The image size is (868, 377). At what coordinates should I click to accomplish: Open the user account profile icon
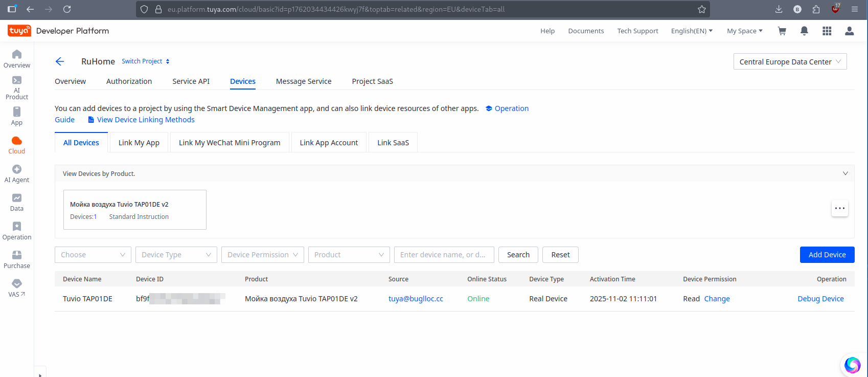(x=849, y=31)
